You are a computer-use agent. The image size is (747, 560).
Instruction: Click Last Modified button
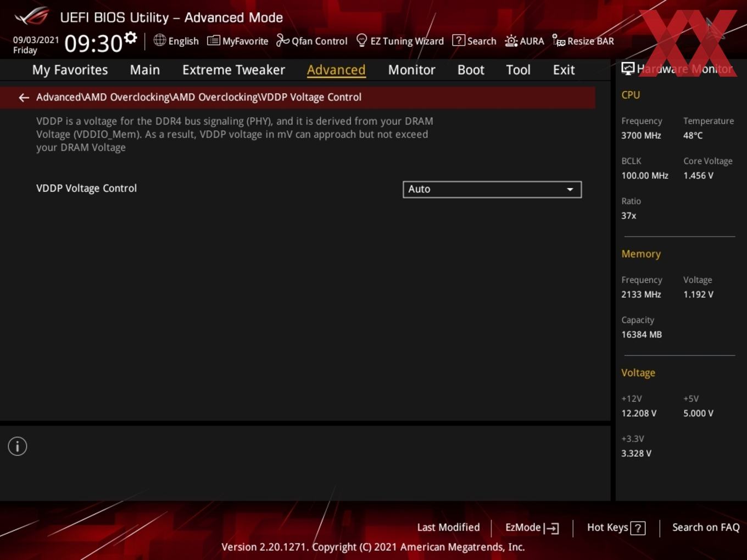pyautogui.click(x=448, y=527)
